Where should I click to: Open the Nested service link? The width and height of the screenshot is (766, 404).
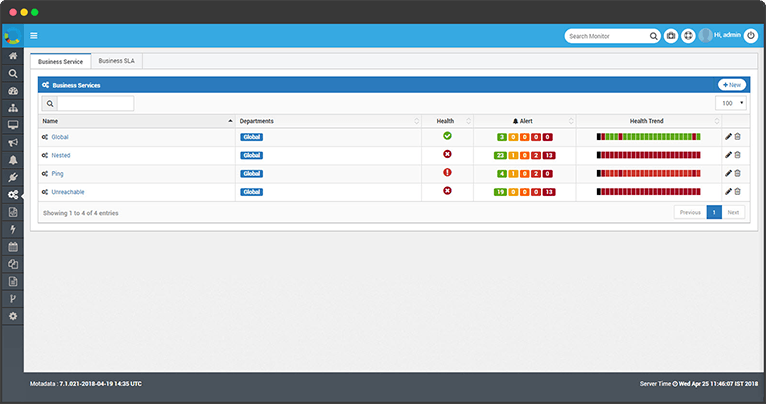coord(61,155)
